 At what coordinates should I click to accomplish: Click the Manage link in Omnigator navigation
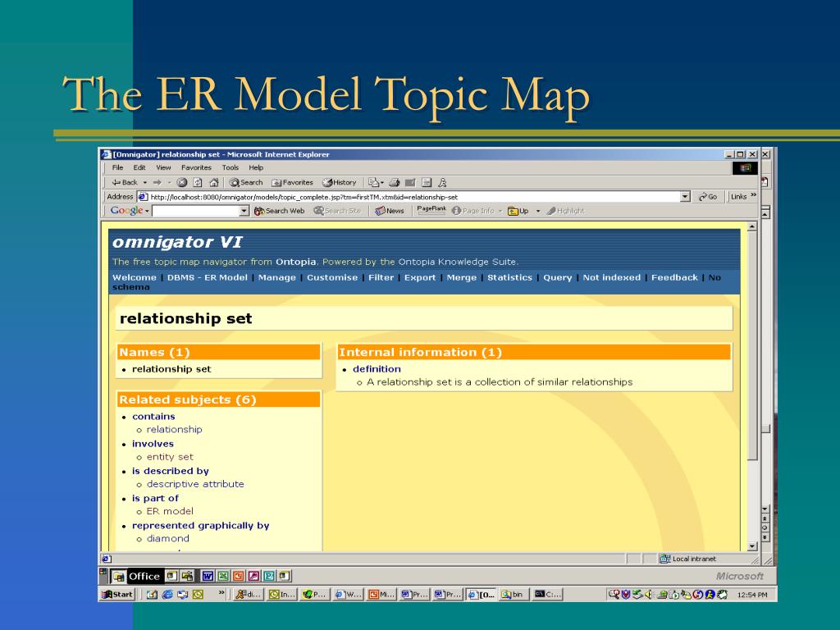coord(277,277)
